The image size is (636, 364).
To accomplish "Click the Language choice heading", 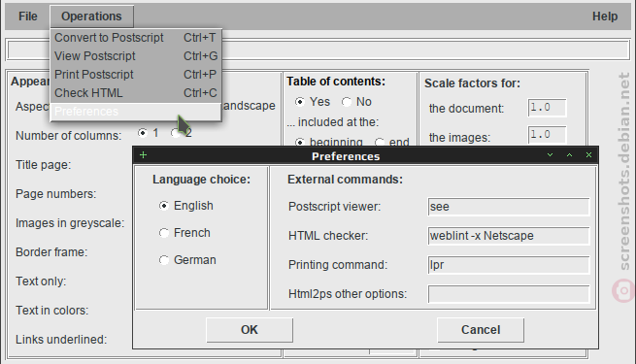I will click(202, 180).
